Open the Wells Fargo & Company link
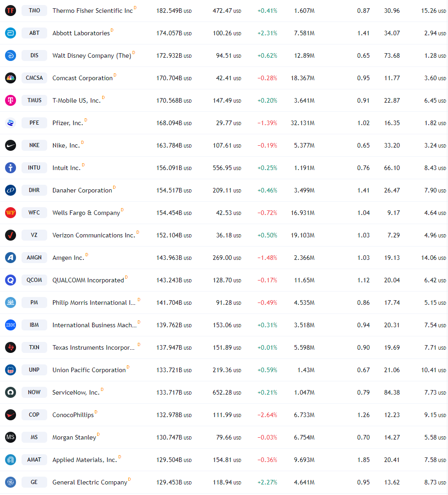This screenshot has width=448, height=495. tap(86, 213)
